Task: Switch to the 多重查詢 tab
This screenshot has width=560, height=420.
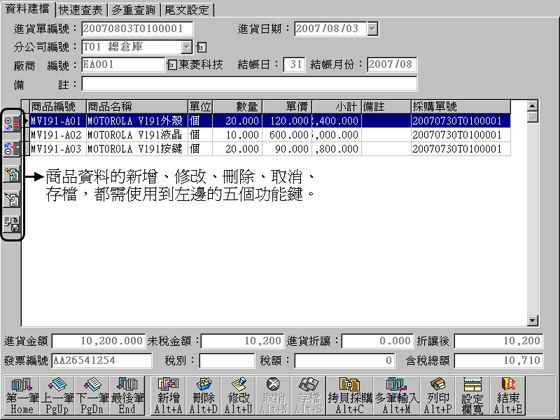Action: tap(134, 10)
